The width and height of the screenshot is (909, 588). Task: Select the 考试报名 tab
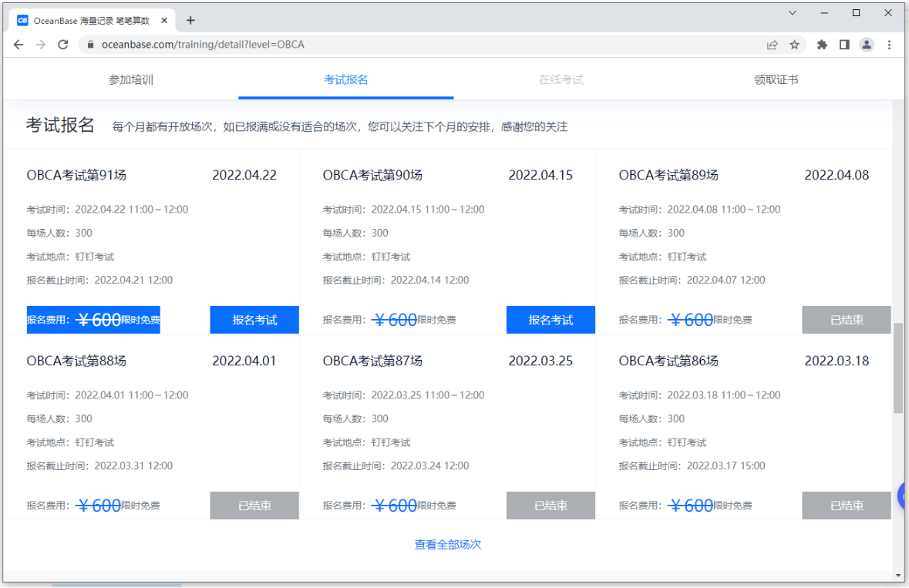(345, 80)
